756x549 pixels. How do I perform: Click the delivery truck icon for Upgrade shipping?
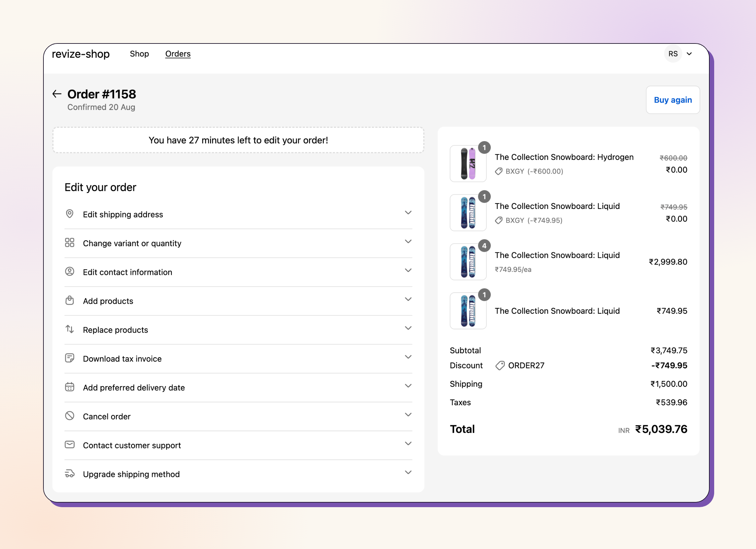click(x=70, y=474)
